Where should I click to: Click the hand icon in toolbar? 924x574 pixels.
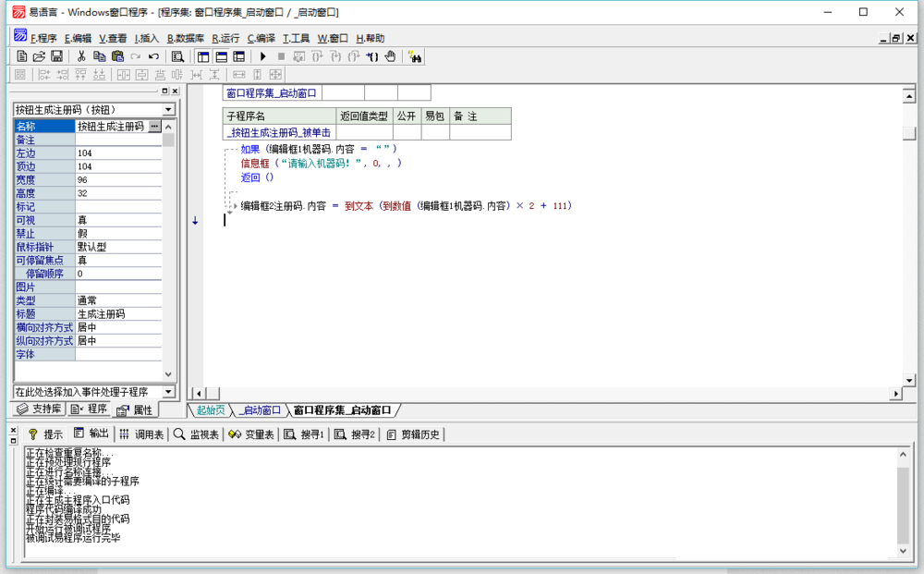coord(390,56)
